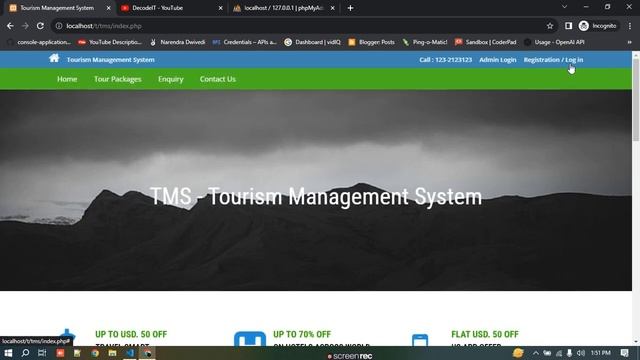Click the volume speaker tray icon
The image size is (640, 360).
(581, 353)
